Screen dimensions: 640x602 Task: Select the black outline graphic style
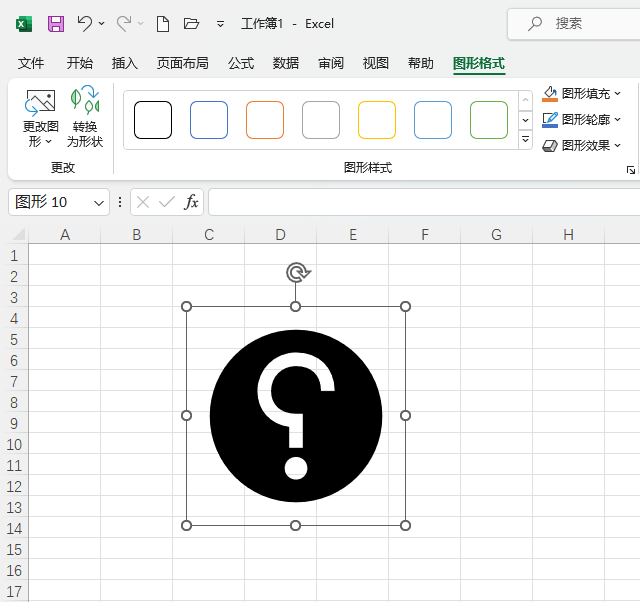click(x=153, y=120)
